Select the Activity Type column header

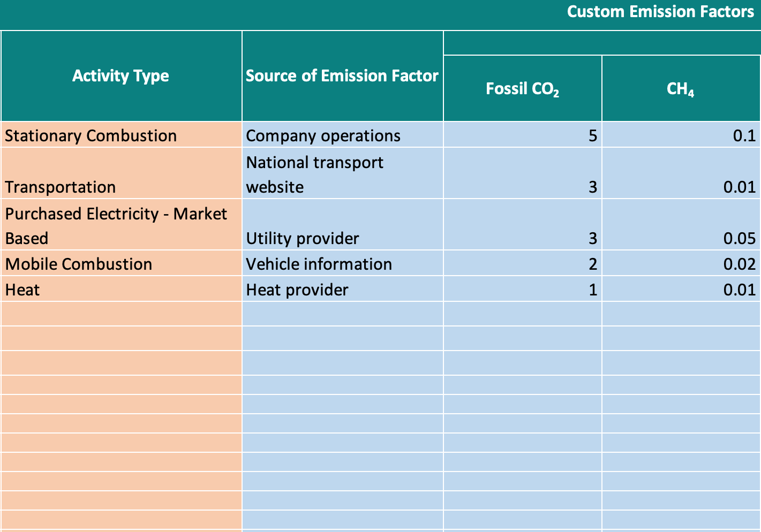point(120,75)
